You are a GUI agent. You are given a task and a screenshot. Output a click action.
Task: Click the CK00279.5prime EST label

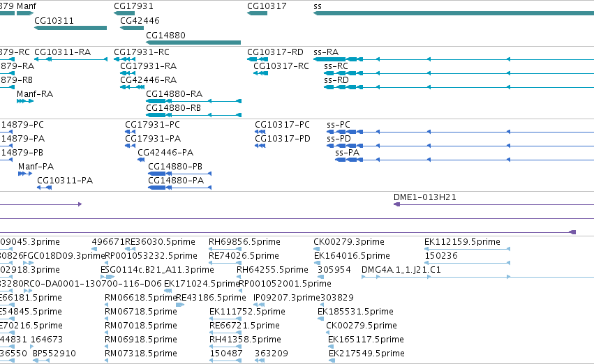coord(362,326)
